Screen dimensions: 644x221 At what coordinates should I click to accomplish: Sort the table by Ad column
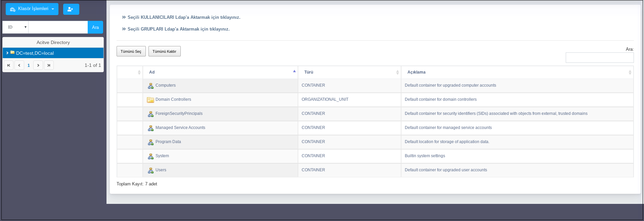click(220, 72)
